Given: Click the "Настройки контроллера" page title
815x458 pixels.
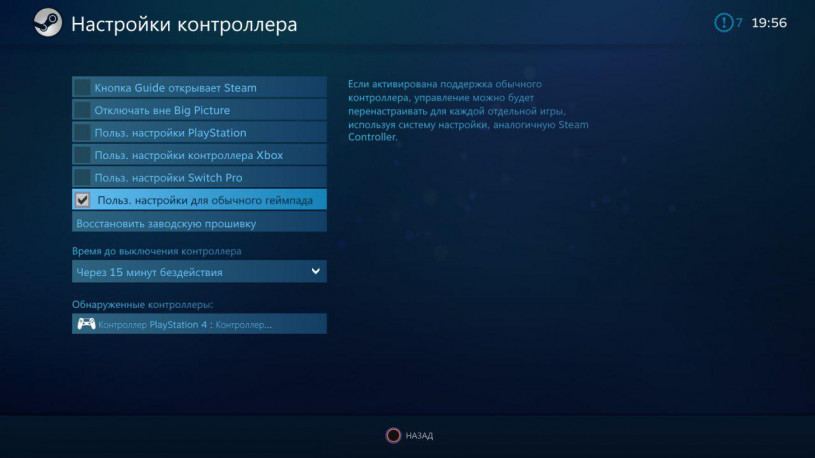Looking at the screenshot, I should 183,24.
